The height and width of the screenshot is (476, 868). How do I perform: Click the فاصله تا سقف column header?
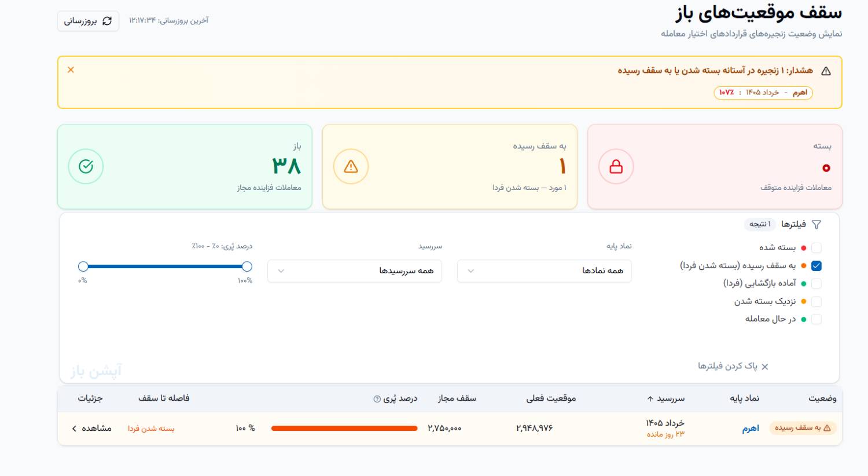pos(164,398)
